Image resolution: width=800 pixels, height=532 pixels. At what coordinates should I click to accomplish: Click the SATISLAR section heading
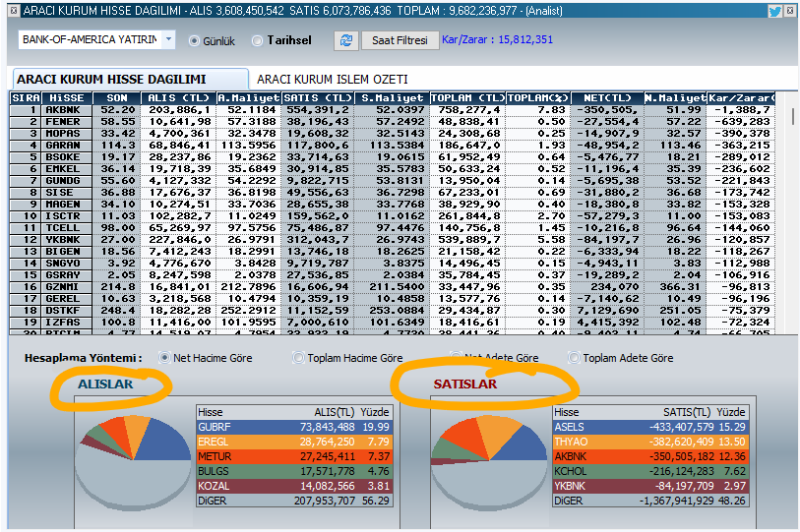[x=465, y=384]
